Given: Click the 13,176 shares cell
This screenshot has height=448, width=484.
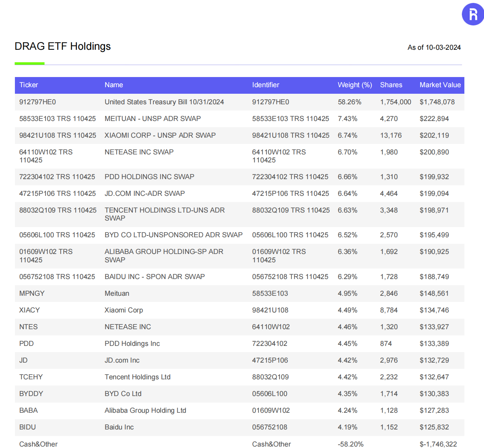Looking at the screenshot, I should click(x=391, y=136).
